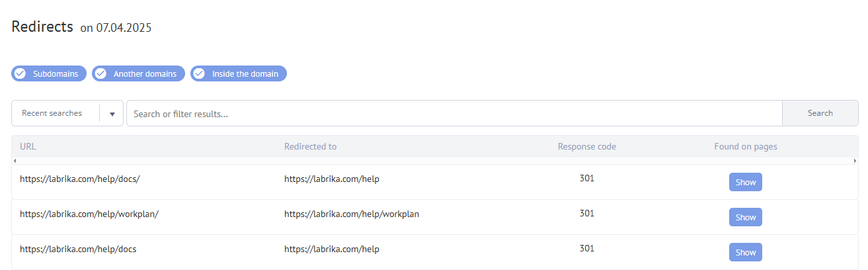Click the Search or filter results field

454,113
